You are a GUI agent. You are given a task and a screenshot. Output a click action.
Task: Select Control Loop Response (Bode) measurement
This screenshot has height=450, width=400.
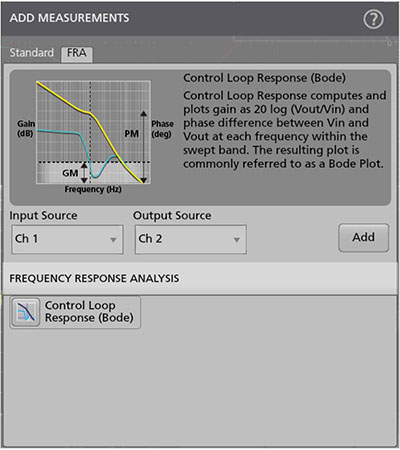click(75, 312)
